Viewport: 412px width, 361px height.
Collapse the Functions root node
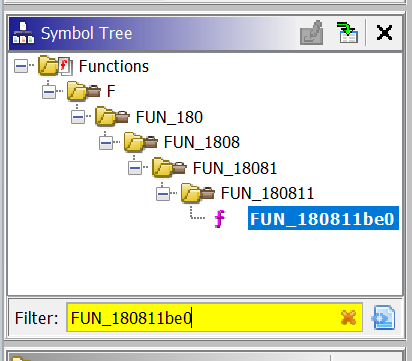tap(21, 66)
